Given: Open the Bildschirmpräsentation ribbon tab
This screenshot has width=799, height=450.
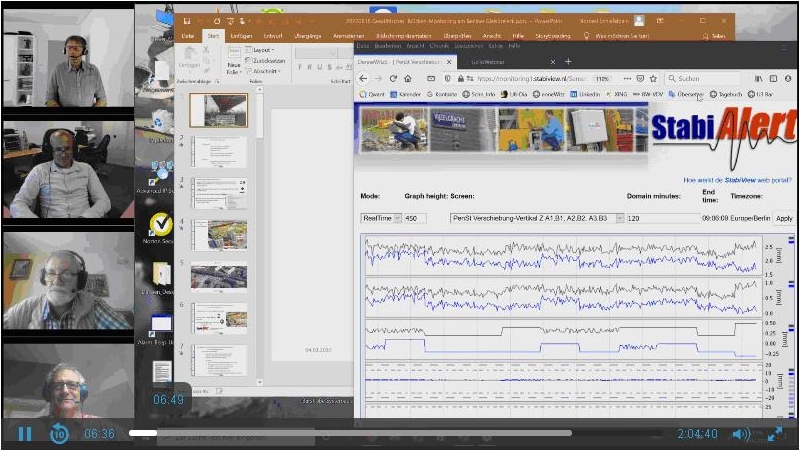Looking at the screenshot, I should [404, 36].
